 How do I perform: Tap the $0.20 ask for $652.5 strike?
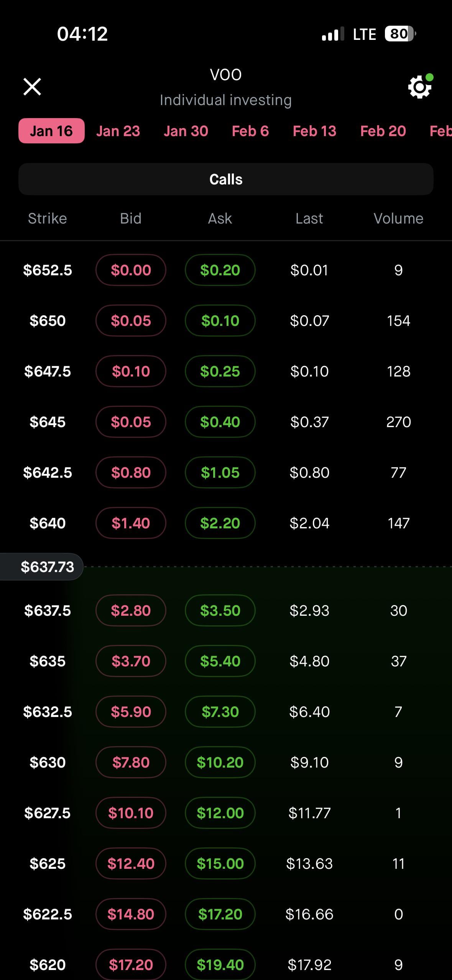[x=220, y=270]
